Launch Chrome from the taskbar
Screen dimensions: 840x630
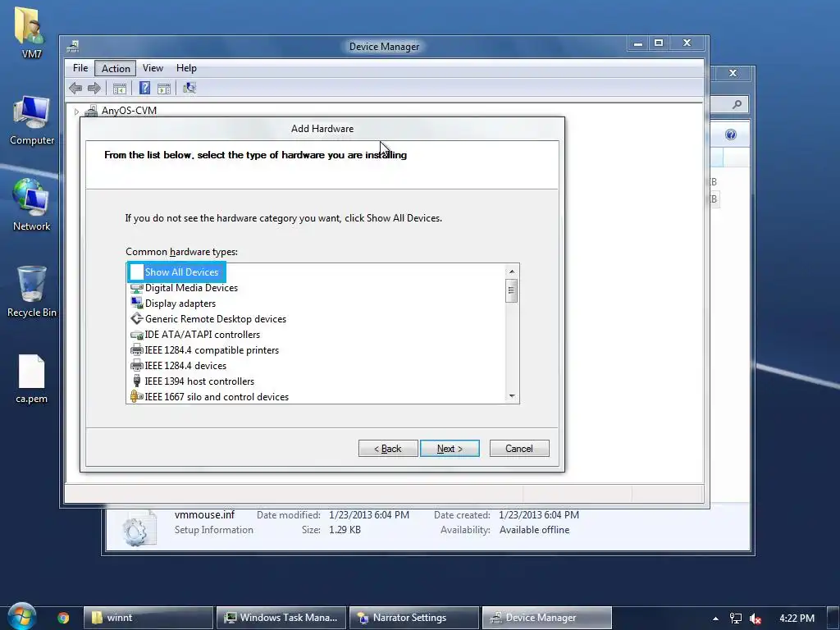click(x=63, y=618)
